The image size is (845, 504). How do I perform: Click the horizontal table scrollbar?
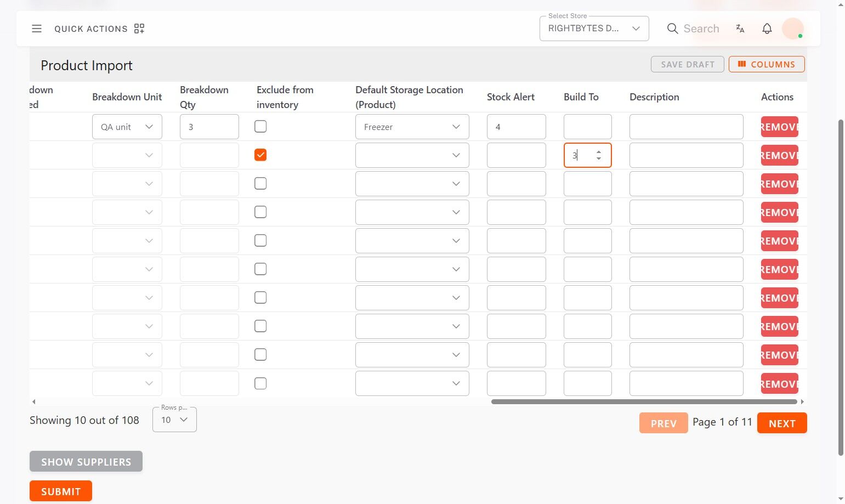click(x=644, y=401)
